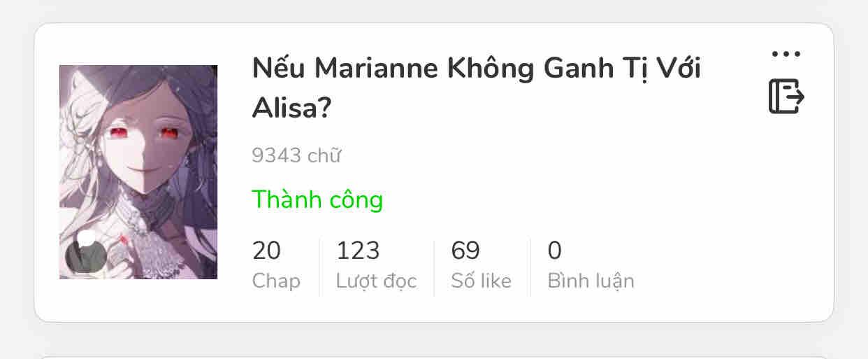Select the next story card at bottom edge
This screenshot has height=359, width=868.
434,357
